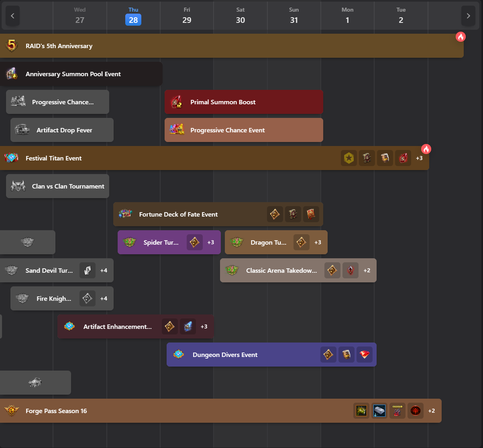Viewport: 483px width, 448px height.
Task: Click the gold diamond reward on Dragon Tournament
Action: tap(302, 242)
